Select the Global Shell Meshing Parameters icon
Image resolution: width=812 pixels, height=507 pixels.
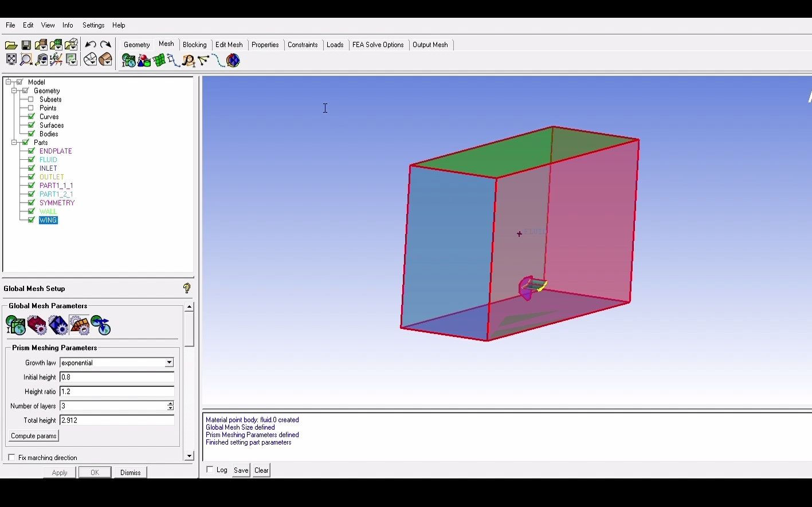pyautogui.click(x=36, y=325)
